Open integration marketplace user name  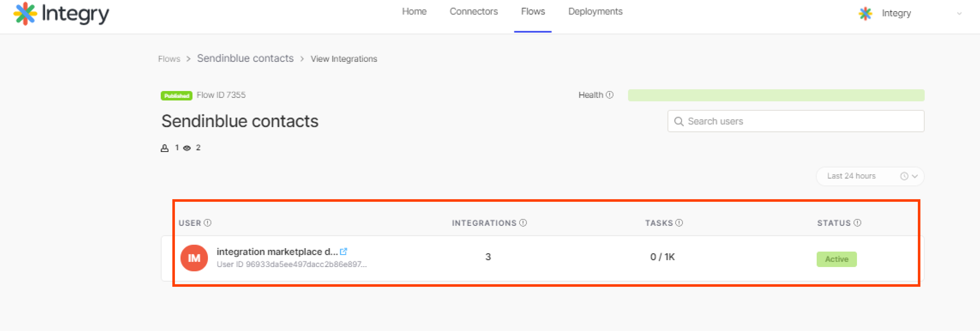277,252
